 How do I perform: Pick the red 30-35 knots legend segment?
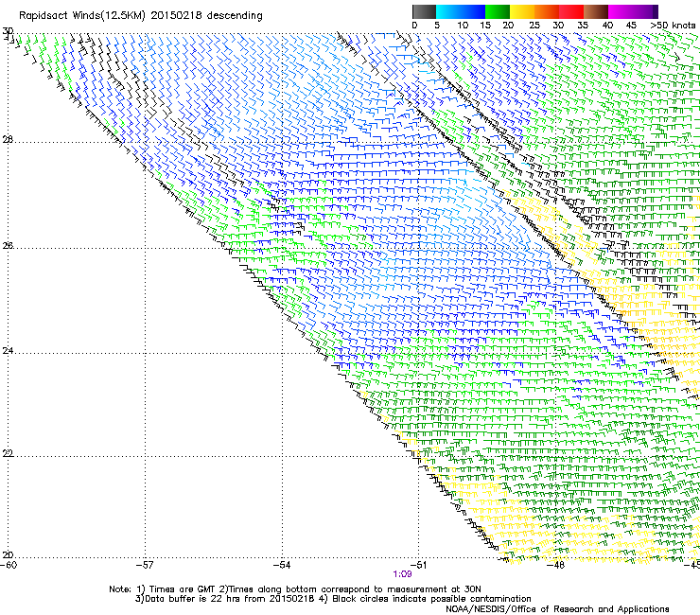coord(571,11)
